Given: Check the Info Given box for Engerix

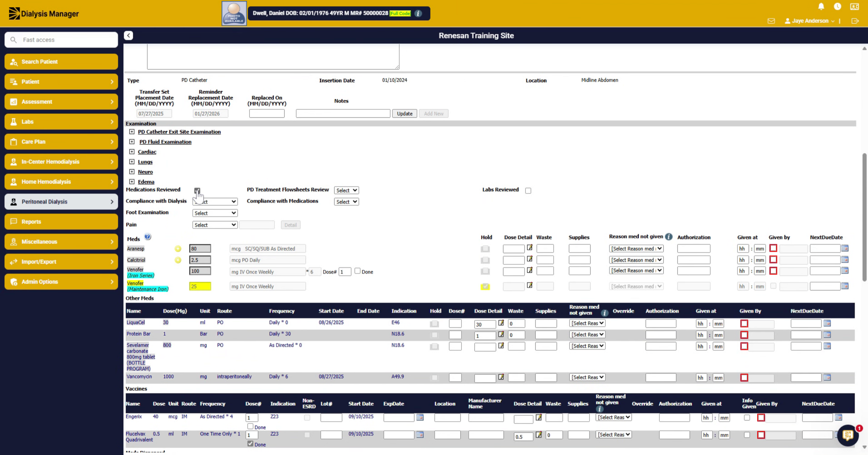Looking at the screenshot, I should click(747, 417).
